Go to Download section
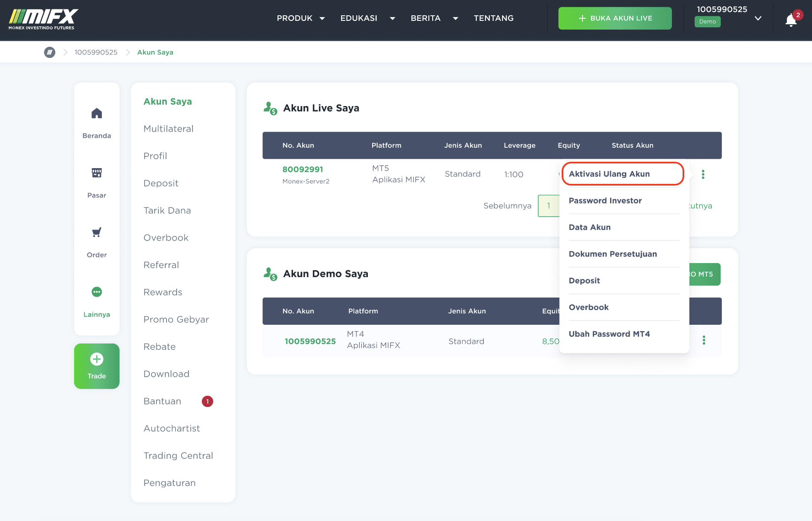Viewport: 812px width, 521px height. click(166, 374)
